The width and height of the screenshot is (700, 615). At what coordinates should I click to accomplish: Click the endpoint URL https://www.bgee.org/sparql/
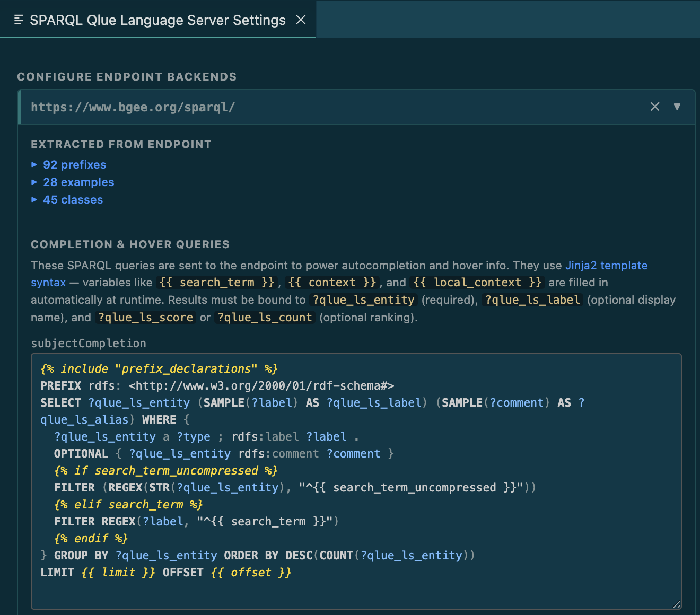[133, 107]
